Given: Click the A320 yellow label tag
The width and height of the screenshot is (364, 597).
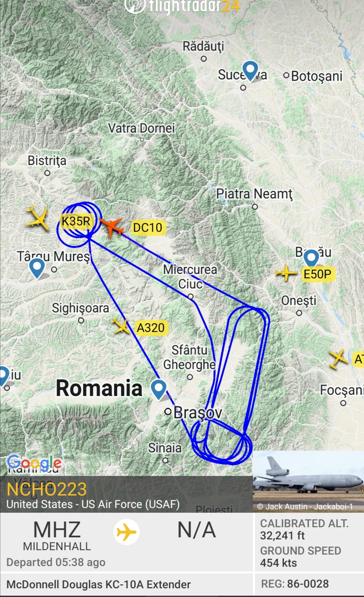Looking at the screenshot, I should pyautogui.click(x=151, y=328).
